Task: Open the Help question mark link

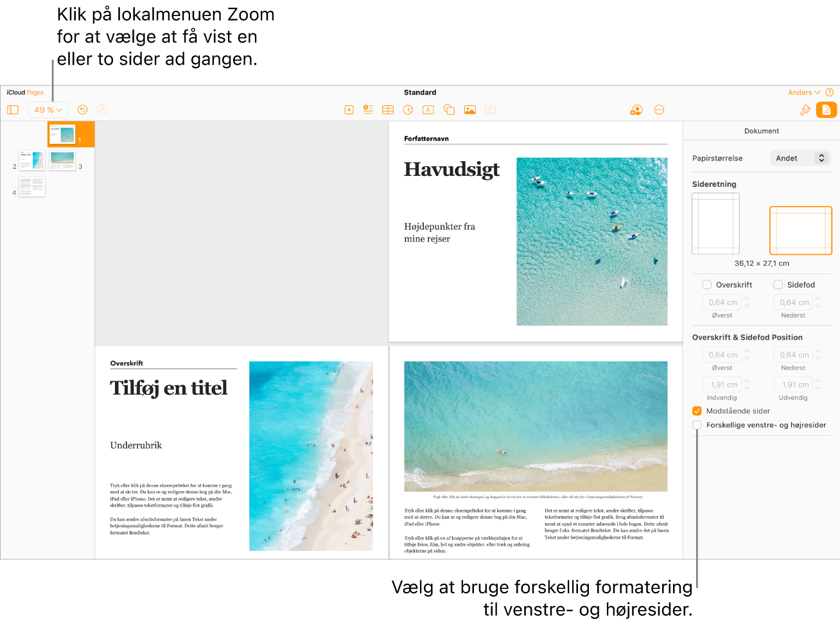Action: (828, 92)
